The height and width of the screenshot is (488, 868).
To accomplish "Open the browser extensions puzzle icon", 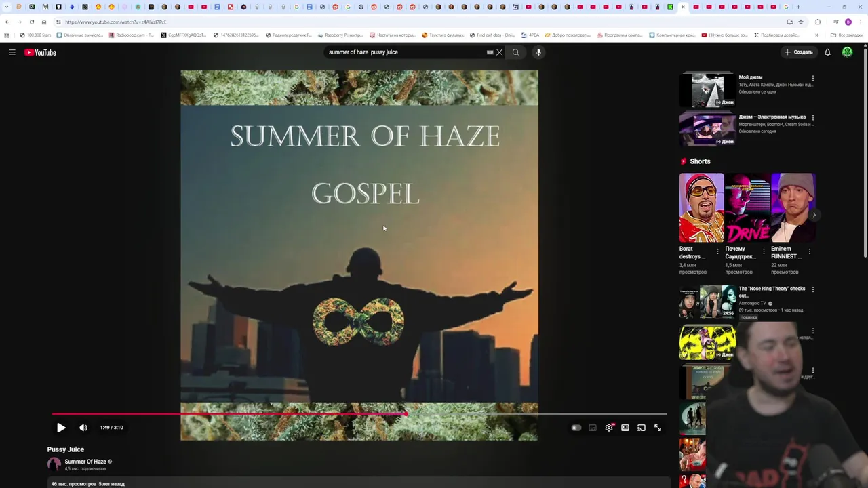I will (x=818, y=22).
